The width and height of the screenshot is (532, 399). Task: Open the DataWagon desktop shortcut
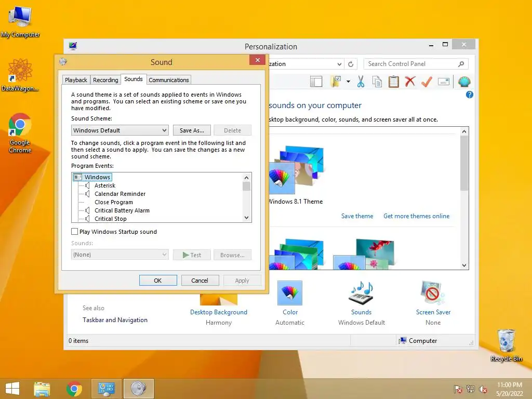click(20, 75)
